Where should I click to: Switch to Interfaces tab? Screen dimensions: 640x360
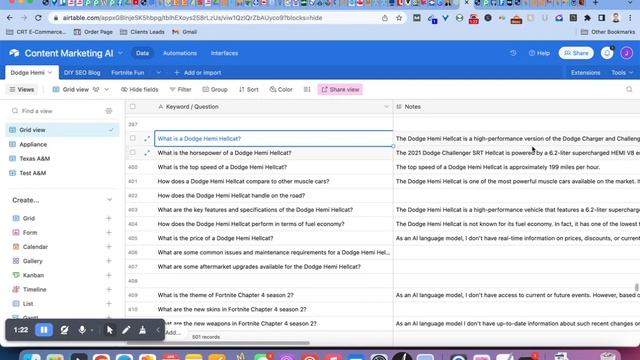[224, 53]
